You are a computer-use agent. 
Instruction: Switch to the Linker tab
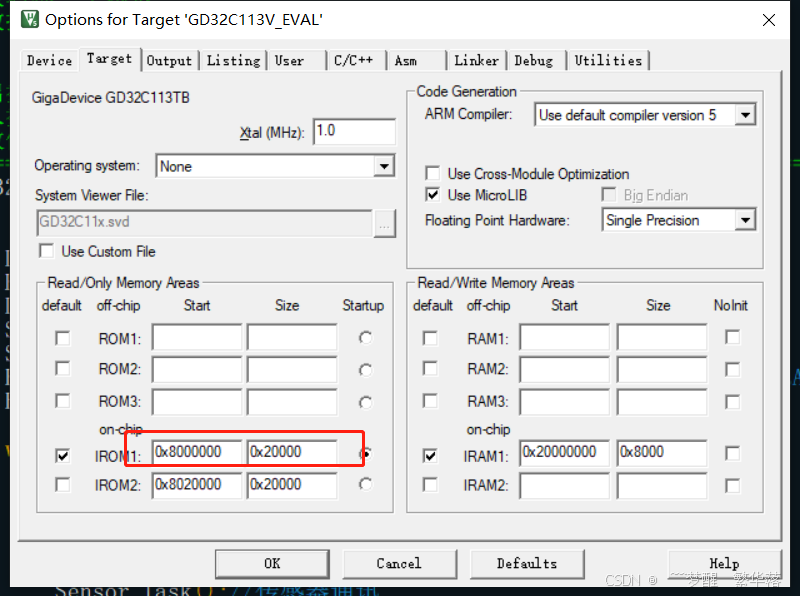point(477,61)
